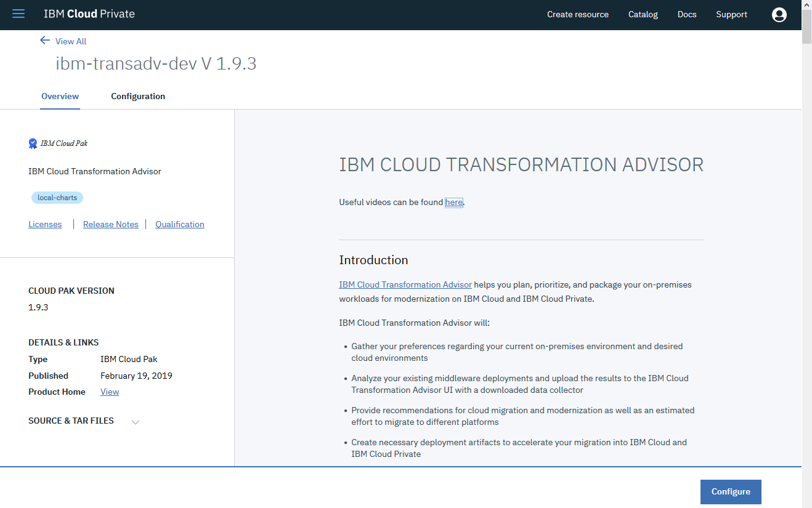This screenshot has height=508, width=812.
Task: Open the Release Notes link
Action: coord(110,224)
